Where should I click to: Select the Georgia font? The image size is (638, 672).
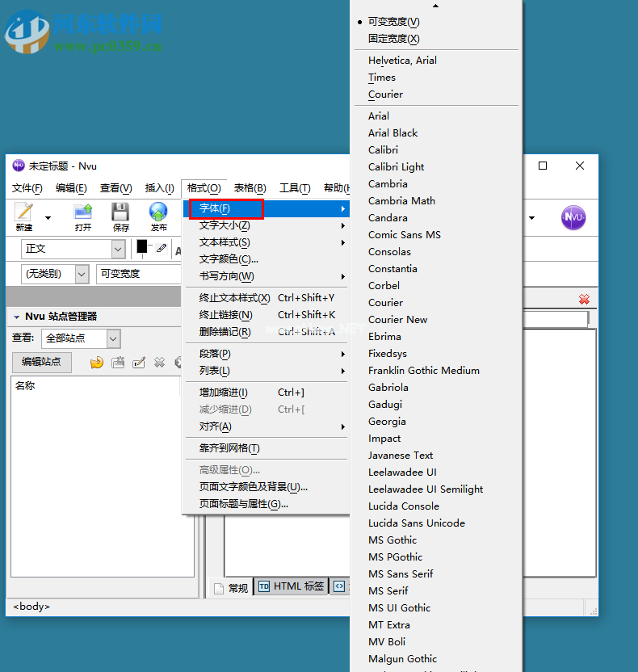(x=436, y=422)
